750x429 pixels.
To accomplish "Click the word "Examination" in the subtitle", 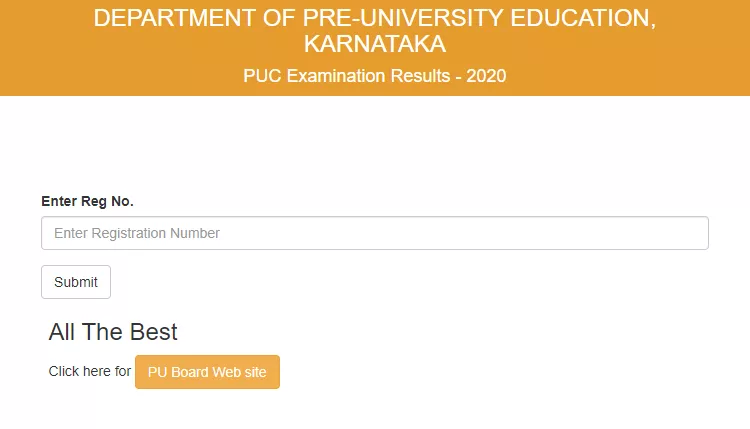I will [x=335, y=76].
